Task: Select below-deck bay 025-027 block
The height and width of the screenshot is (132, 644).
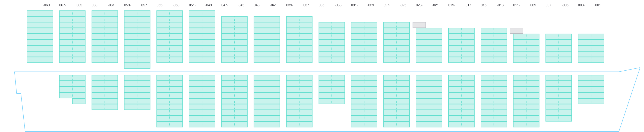Action: pyautogui.click(x=396, y=101)
